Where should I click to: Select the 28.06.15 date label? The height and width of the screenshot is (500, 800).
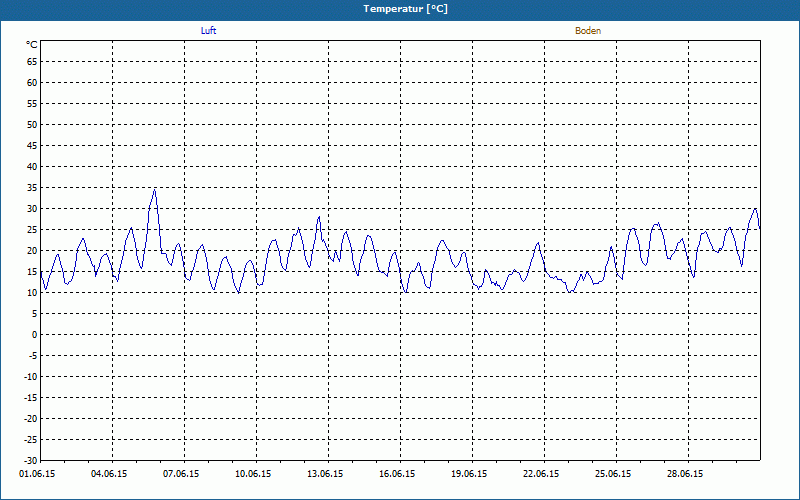685,474
